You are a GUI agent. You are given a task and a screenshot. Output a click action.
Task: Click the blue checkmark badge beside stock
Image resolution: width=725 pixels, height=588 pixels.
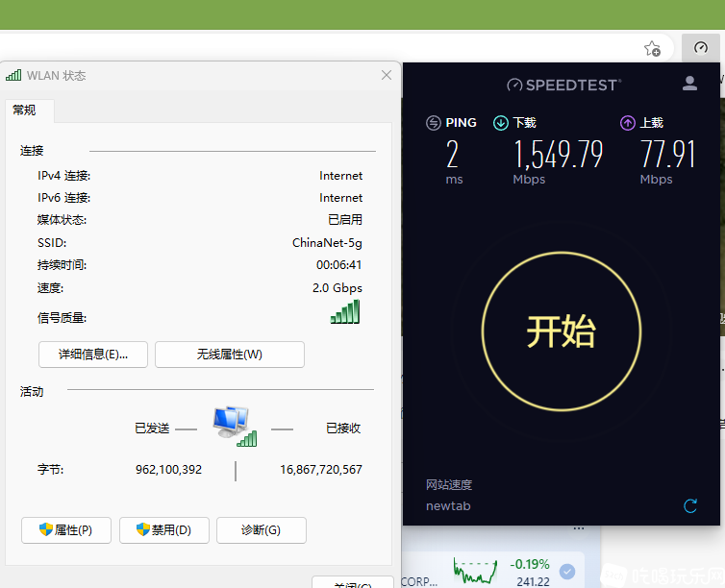tap(567, 572)
